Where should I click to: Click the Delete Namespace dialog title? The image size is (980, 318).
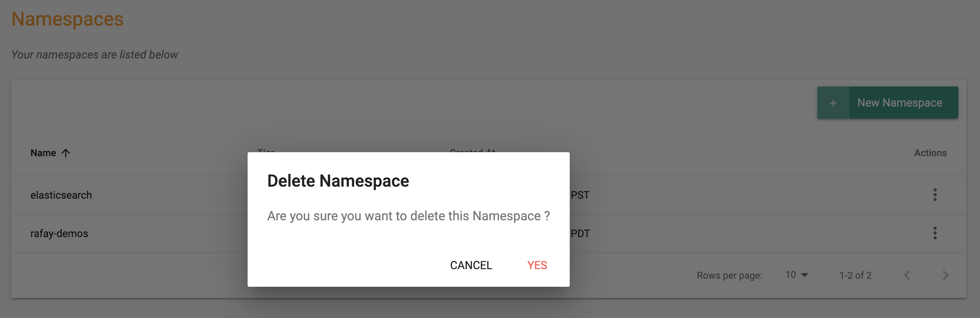[x=338, y=181]
